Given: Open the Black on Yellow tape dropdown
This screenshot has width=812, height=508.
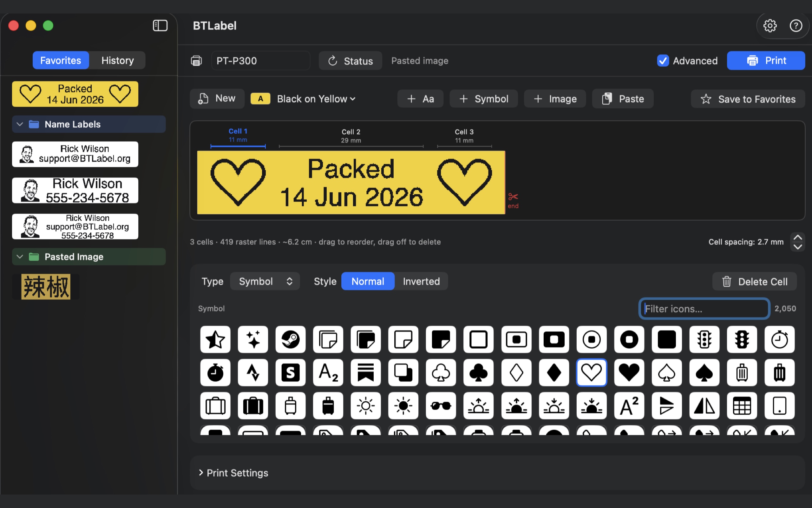Looking at the screenshot, I should pos(316,99).
